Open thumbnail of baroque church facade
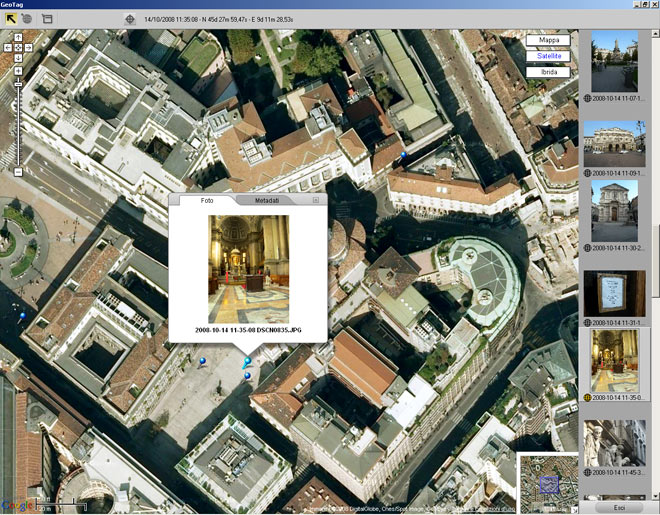This screenshot has height=515, width=660. [614, 211]
